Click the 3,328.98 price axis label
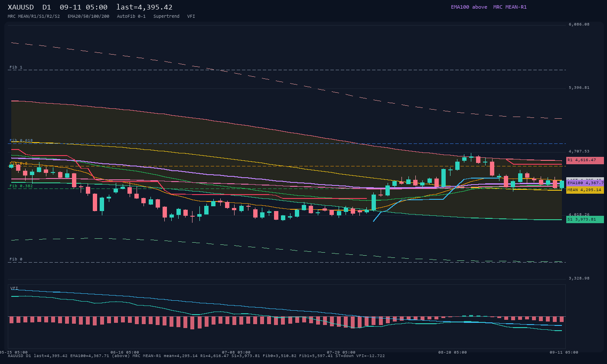Screen dimensions: 607x364 [x=579, y=279]
